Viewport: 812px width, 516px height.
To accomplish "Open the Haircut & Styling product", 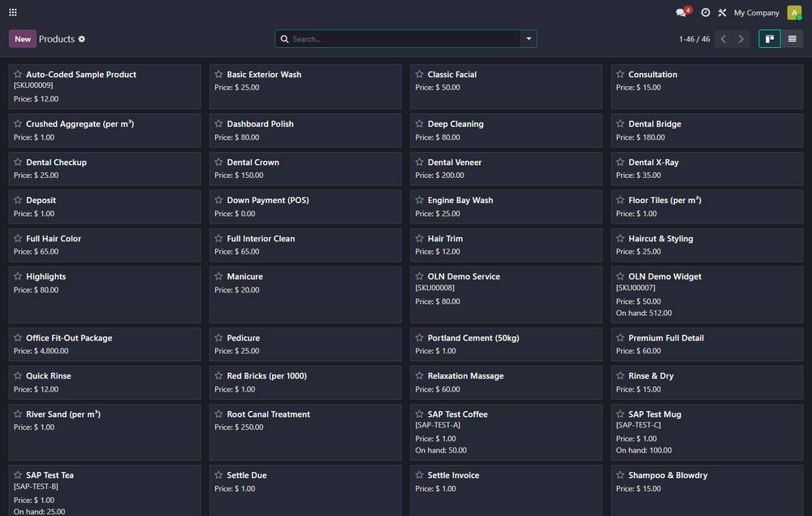I will [x=707, y=245].
